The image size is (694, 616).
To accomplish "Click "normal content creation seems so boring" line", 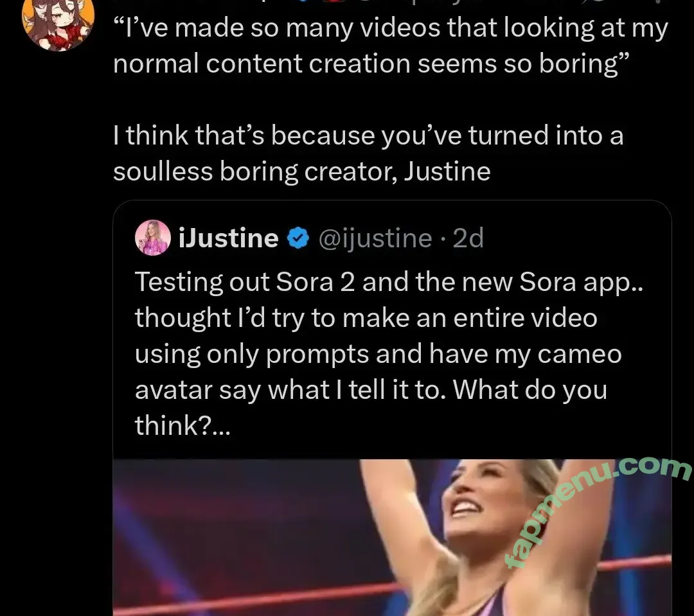I will click(x=366, y=65).
